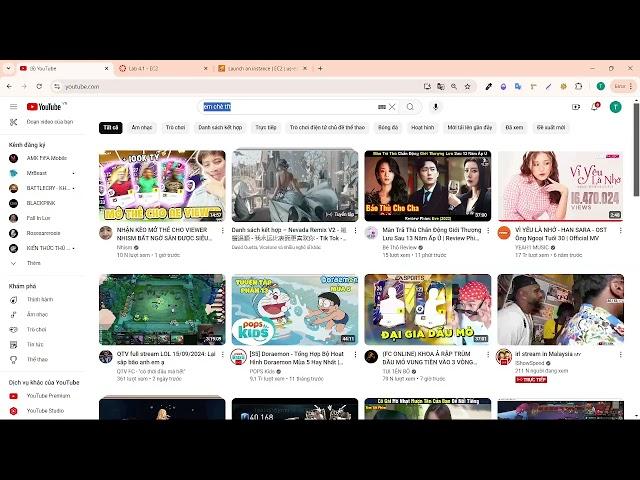Close the Lab 4.1 - EC2 tab
The image size is (640, 480).
click(x=206, y=69)
